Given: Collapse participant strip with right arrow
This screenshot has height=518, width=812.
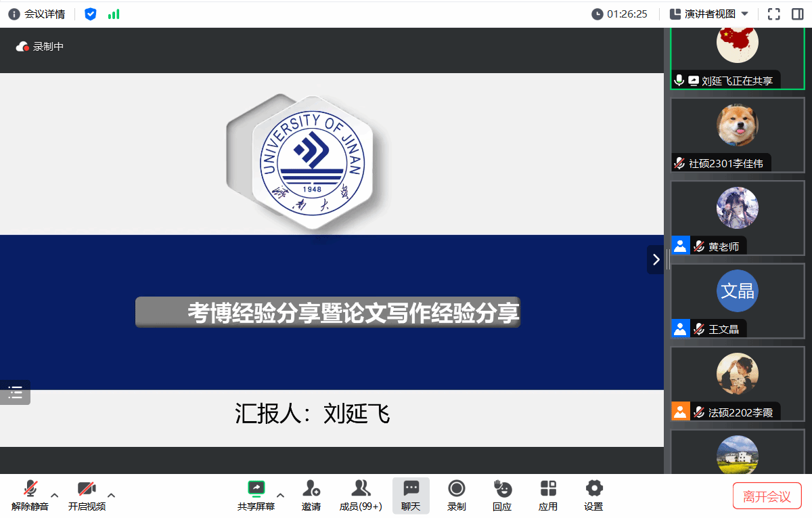Looking at the screenshot, I should [655, 259].
